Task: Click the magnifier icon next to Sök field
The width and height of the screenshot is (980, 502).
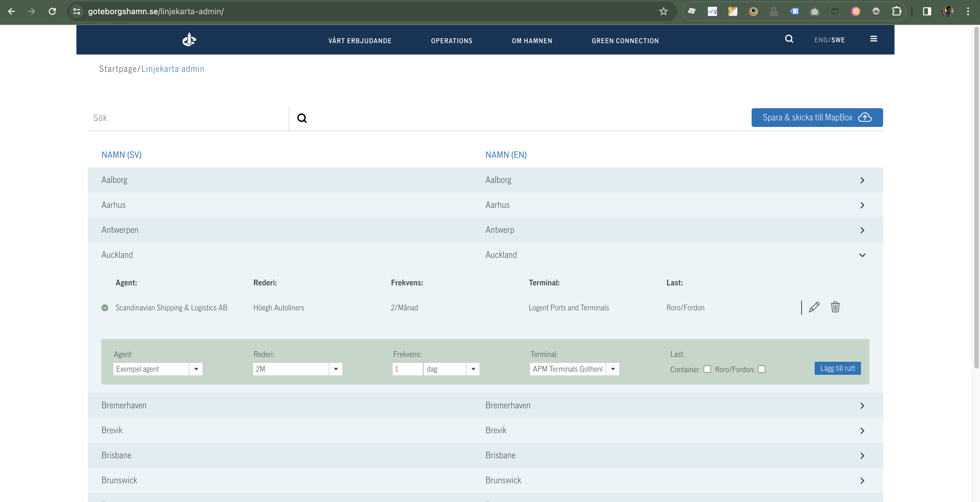Action: pyautogui.click(x=302, y=118)
